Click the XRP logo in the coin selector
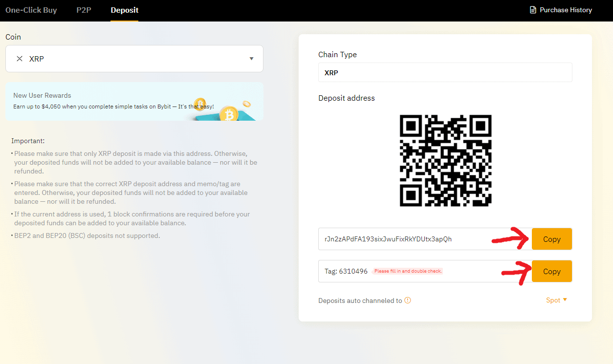This screenshot has height=364, width=613. point(20,59)
